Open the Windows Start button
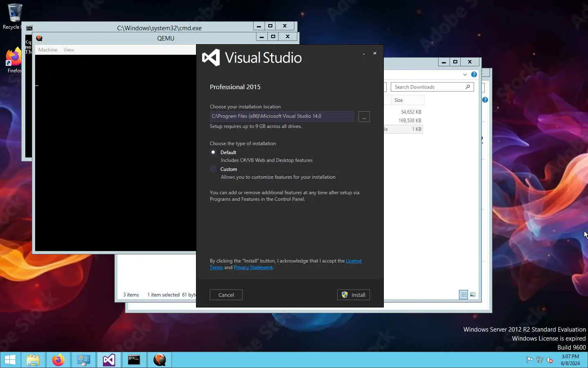 coord(10,360)
